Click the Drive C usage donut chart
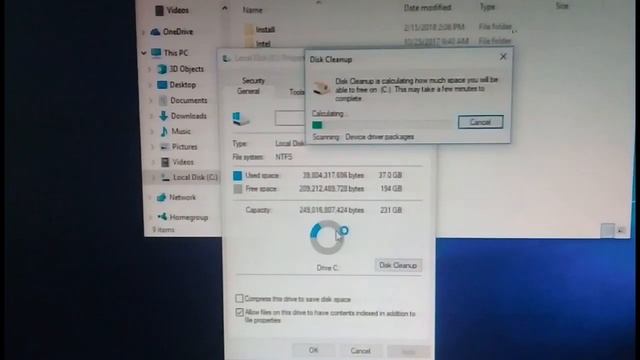640x360 pixels. click(x=327, y=238)
